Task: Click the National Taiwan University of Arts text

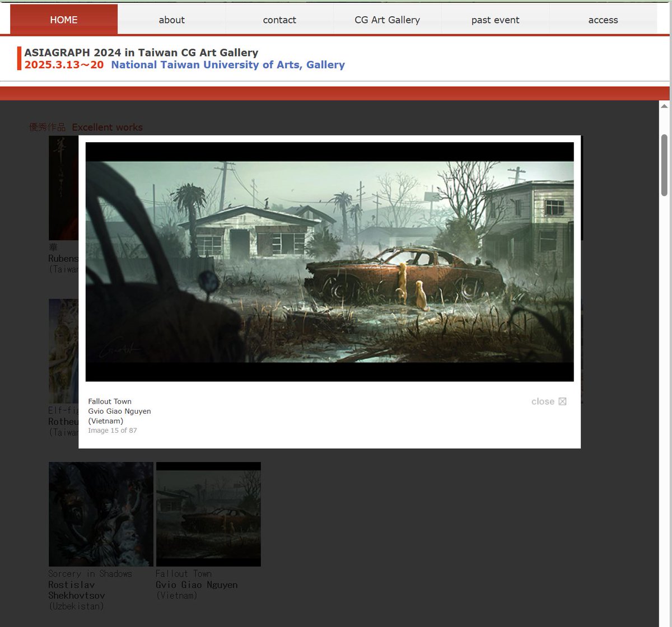Action: 228,65
